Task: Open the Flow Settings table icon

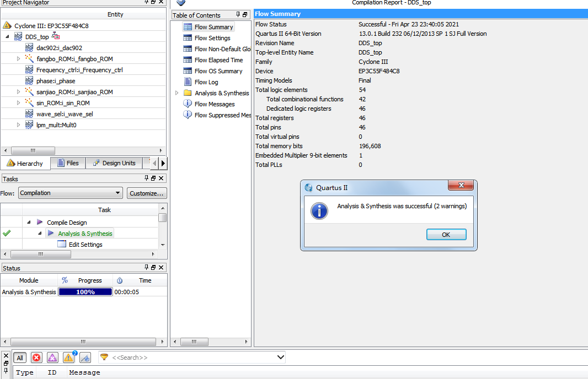Action: [x=188, y=38]
